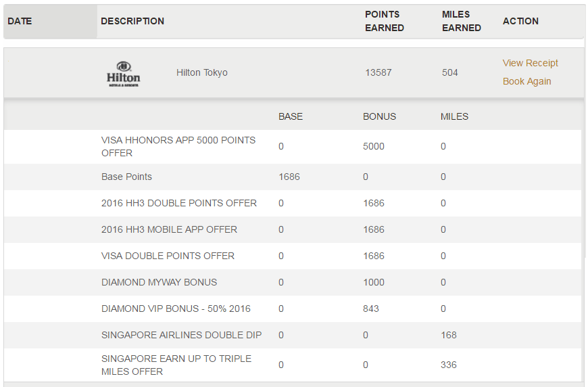The image size is (588, 387).
Task: Select the DIAMOND VIP BONUS - 50% 2016 row
Action: click(x=293, y=309)
